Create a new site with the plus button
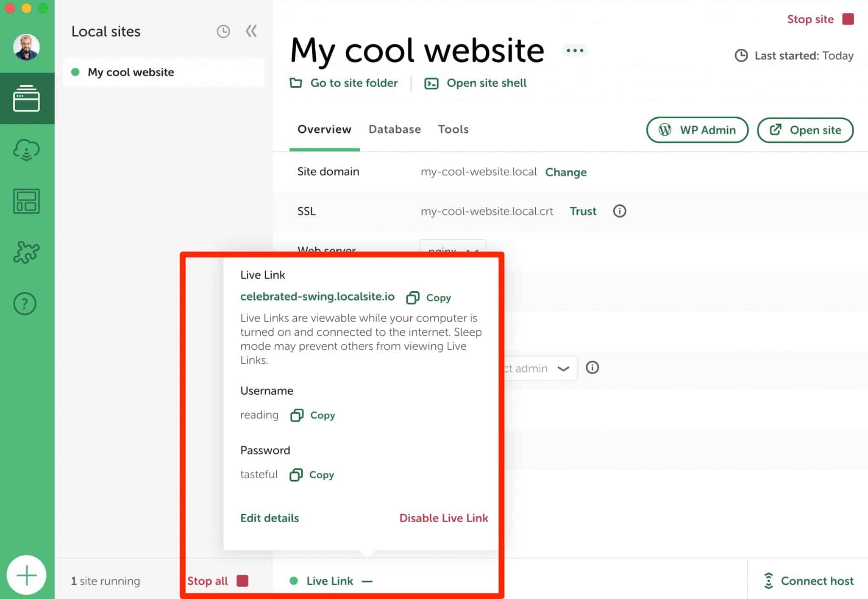 point(27,574)
